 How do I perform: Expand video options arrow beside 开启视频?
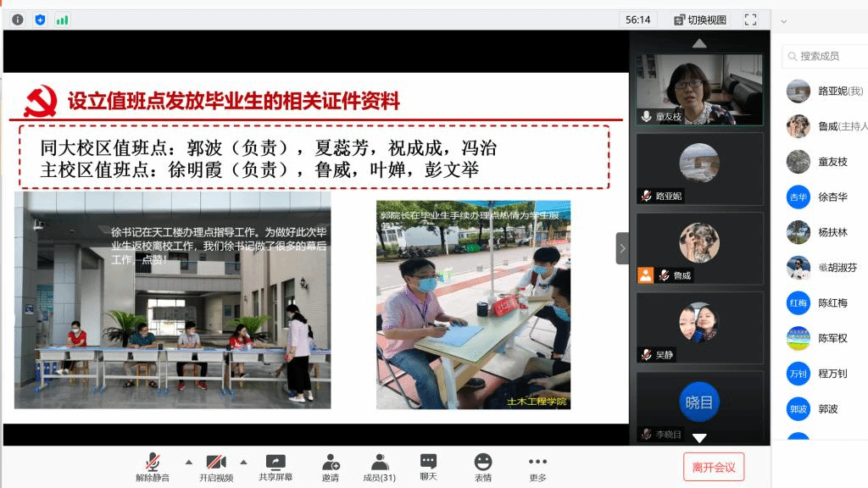(243, 462)
